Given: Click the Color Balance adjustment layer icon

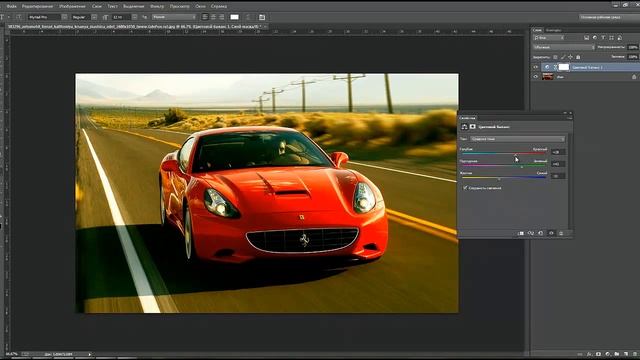Looking at the screenshot, I should (547, 67).
